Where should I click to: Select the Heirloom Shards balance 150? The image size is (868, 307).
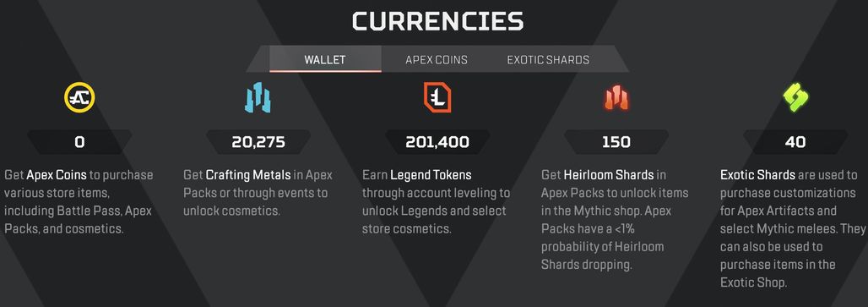[616, 142]
